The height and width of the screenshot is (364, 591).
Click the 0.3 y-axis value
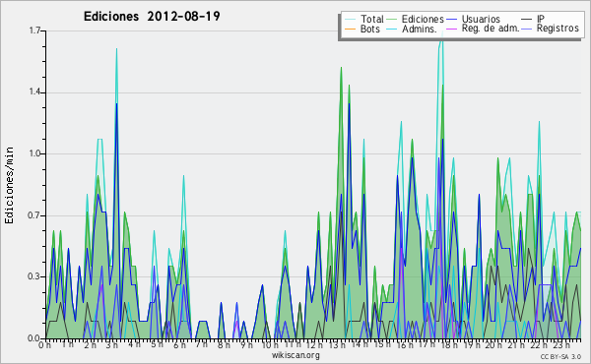point(34,276)
